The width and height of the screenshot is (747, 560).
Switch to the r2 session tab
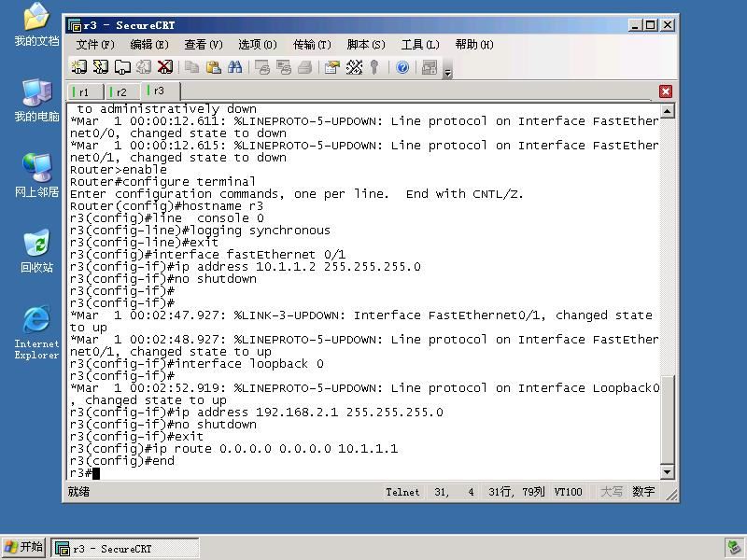click(123, 91)
